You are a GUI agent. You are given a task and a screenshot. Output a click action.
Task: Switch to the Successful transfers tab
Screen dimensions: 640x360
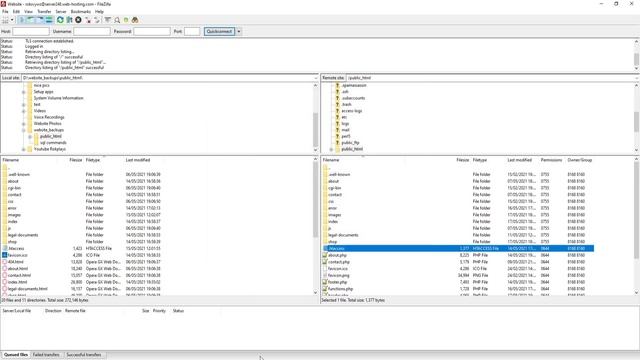tap(84, 355)
